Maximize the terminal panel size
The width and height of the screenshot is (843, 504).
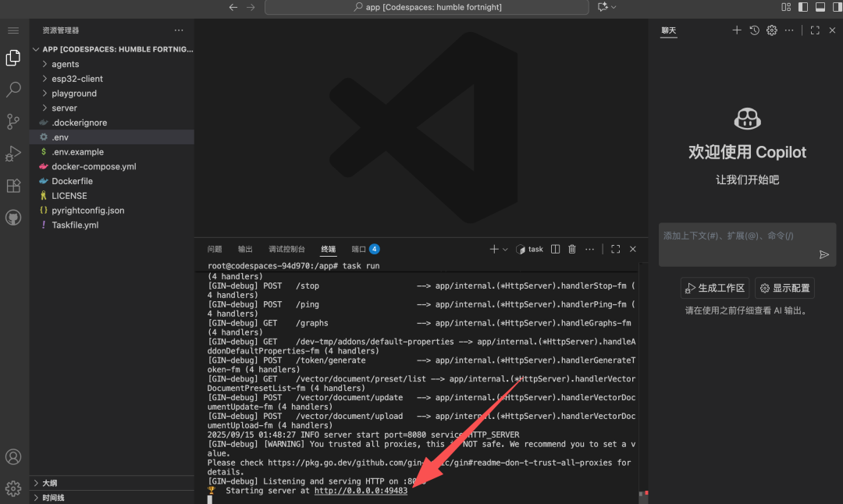tap(615, 249)
